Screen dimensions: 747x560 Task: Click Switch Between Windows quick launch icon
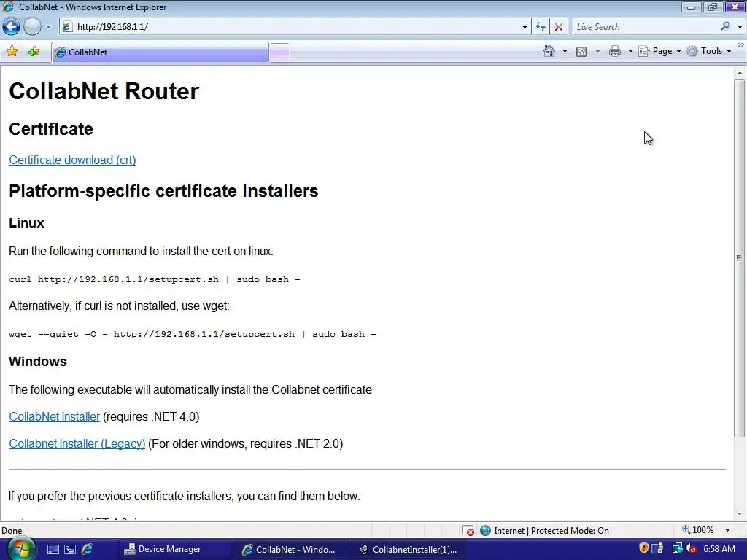pos(70,550)
